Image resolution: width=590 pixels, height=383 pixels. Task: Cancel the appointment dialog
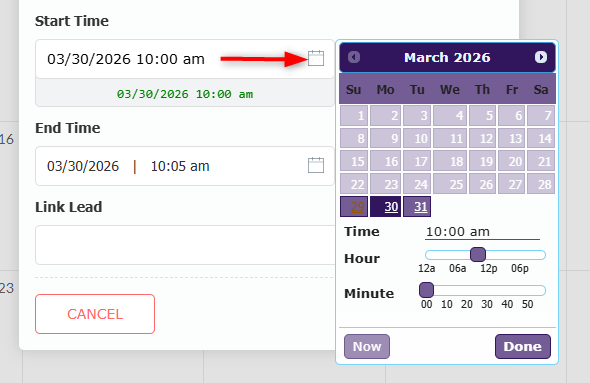pos(95,314)
